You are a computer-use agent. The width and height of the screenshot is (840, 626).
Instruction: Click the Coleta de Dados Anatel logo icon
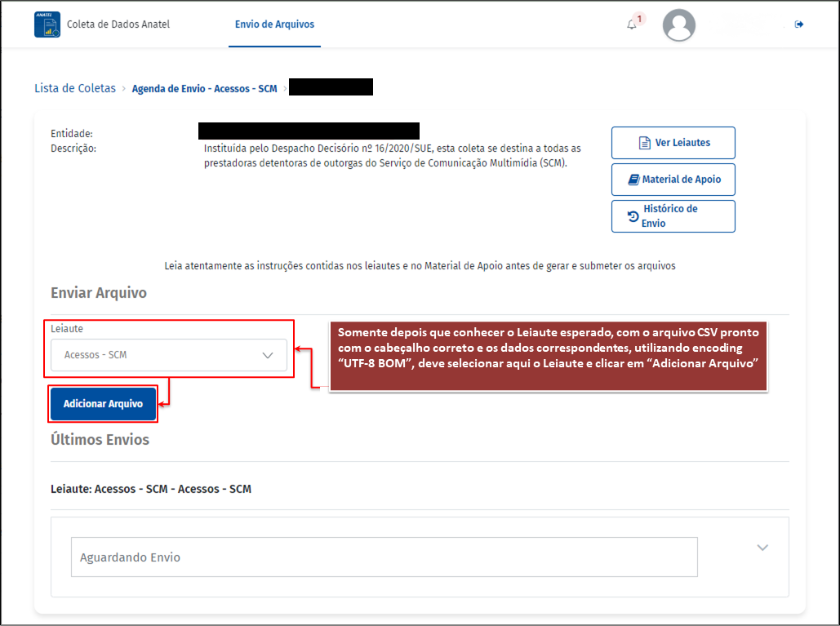[47, 24]
